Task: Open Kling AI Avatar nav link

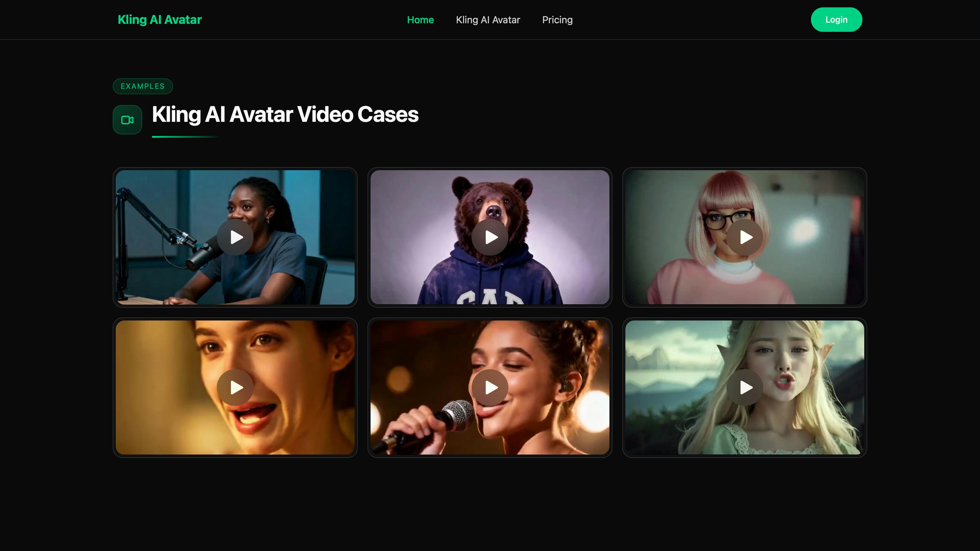Action: point(488,20)
